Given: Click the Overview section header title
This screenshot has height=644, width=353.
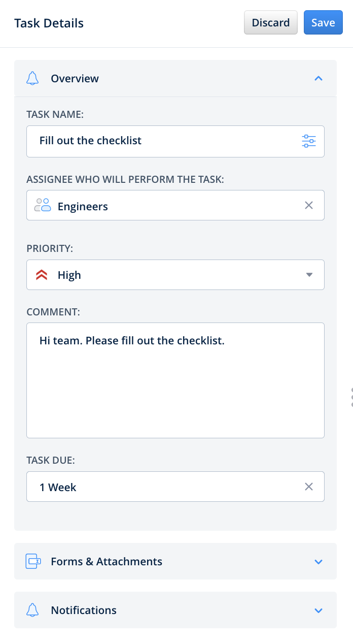Looking at the screenshot, I should pos(75,79).
